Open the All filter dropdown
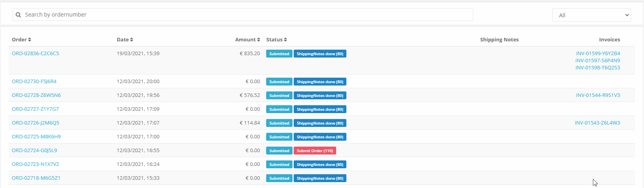 coord(591,15)
